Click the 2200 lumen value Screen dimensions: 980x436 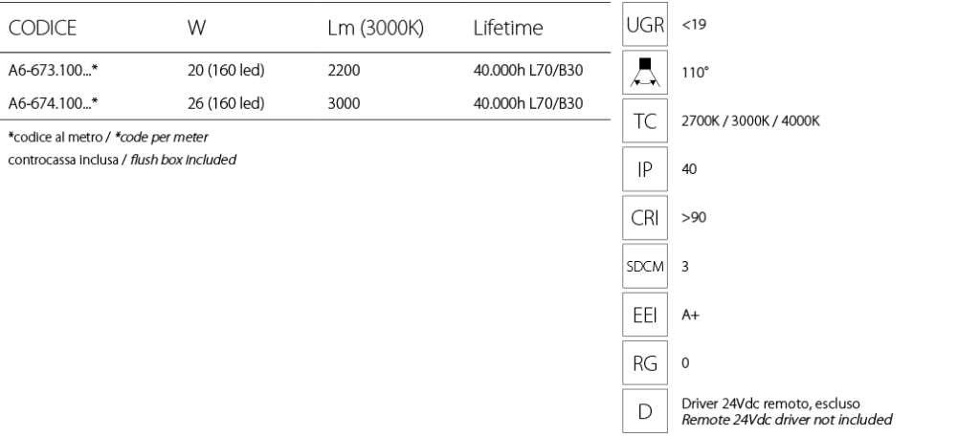[x=344, y=71]
